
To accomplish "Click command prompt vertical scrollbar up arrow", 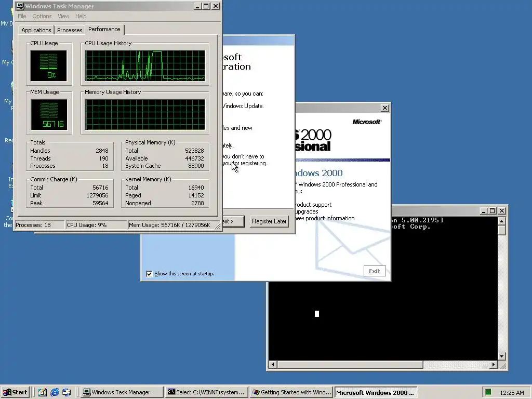I will click(x=501, y=221).
